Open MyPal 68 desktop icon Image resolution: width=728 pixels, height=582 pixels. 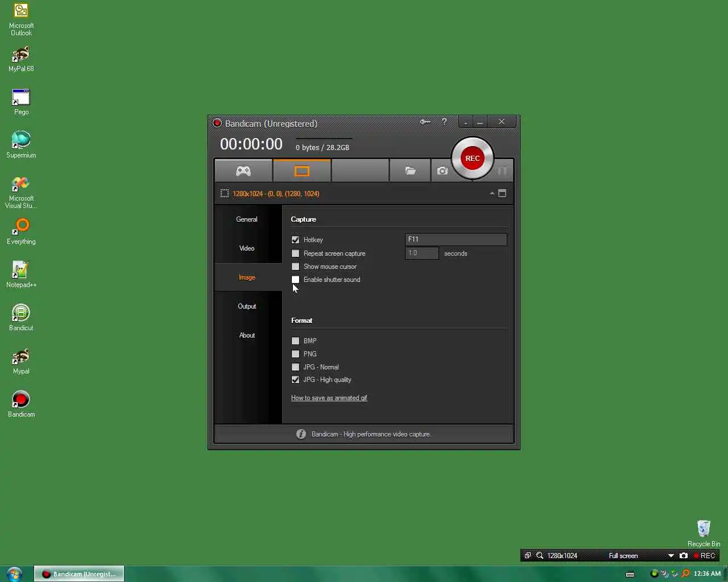(x=21, y=59)
